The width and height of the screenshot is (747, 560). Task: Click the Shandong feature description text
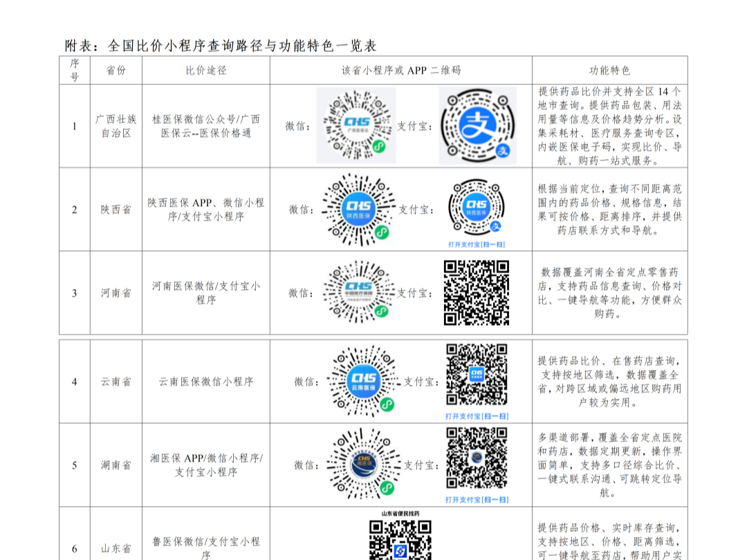click(610, 541)
